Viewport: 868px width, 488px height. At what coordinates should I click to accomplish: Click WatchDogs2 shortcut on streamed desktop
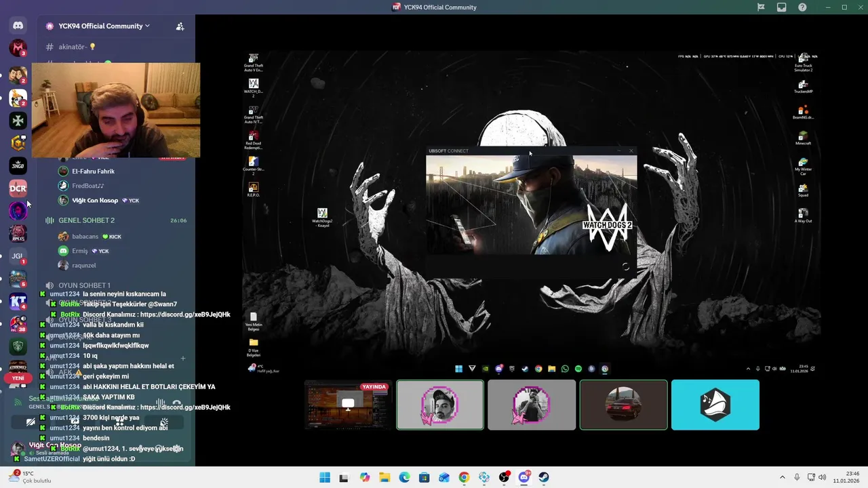pyautogui.click(x=322, y=218)
